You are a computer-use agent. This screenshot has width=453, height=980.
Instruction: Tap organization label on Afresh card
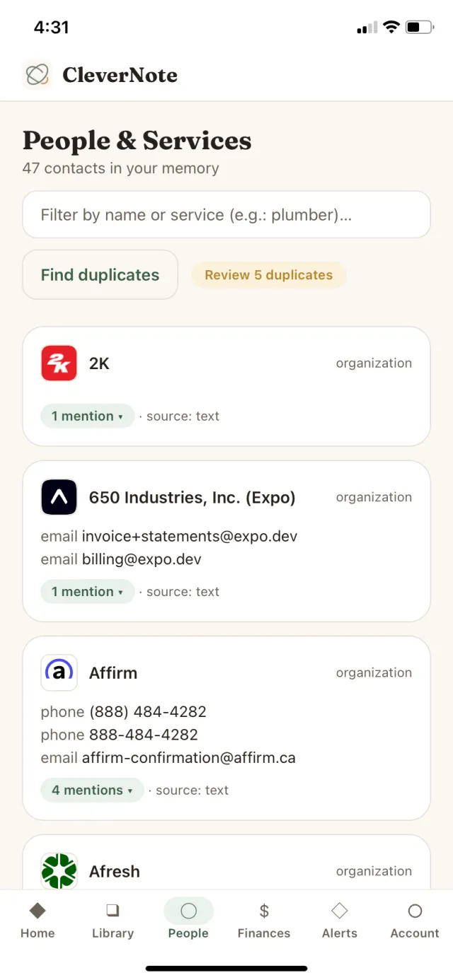374,871
